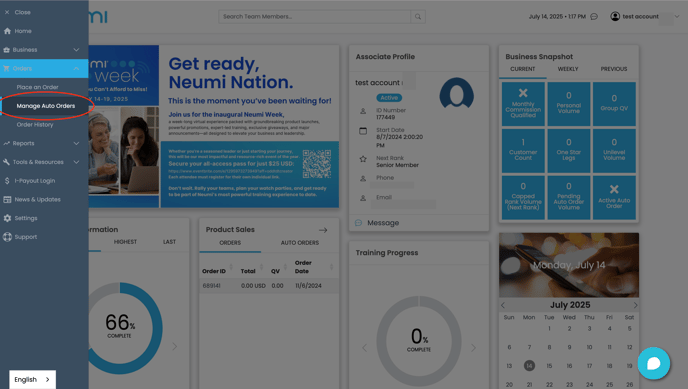The image size is (688, 389).
Task: Click the message icon beside the date
Action: [x=594, y=17]
